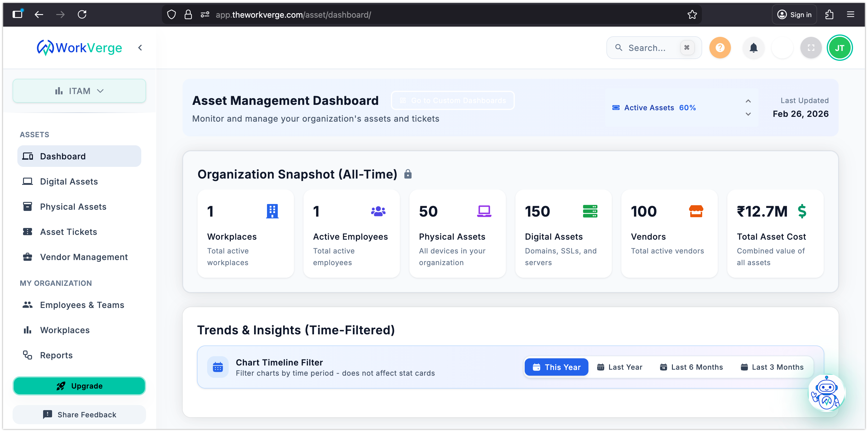Show next stat with the down chevron

click(x=748, y=114)
